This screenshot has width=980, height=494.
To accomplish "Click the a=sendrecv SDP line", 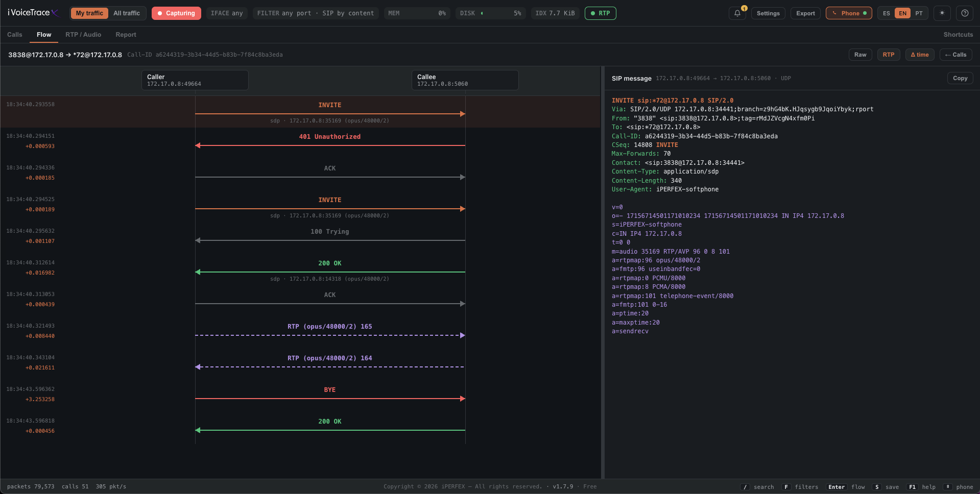I will [x=630, y=331].
